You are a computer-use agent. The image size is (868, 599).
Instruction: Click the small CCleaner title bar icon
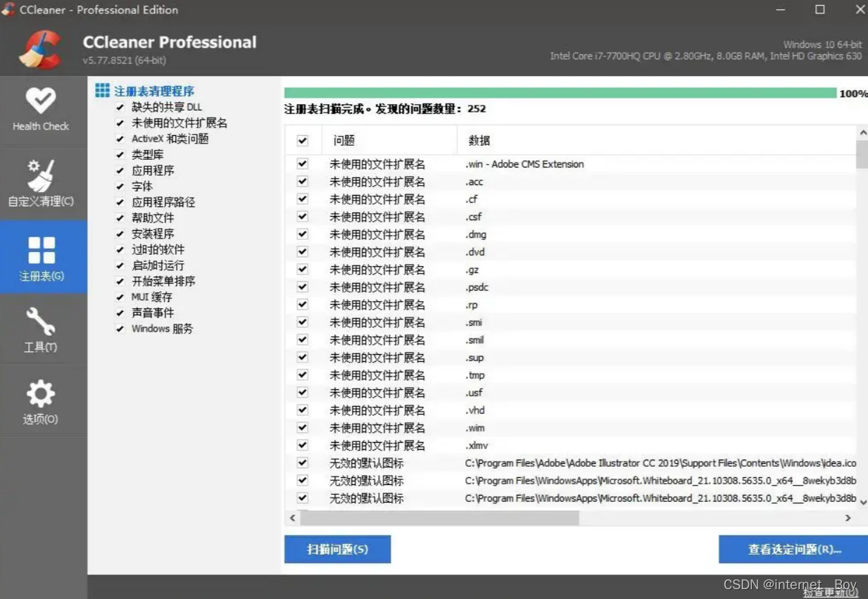(8, 9)
